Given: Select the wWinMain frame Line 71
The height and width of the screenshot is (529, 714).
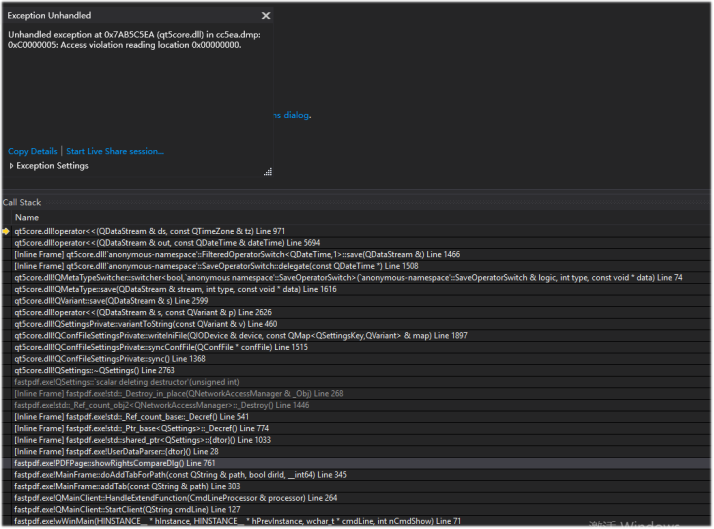Looking at the screenshot, I should [237, 521].
